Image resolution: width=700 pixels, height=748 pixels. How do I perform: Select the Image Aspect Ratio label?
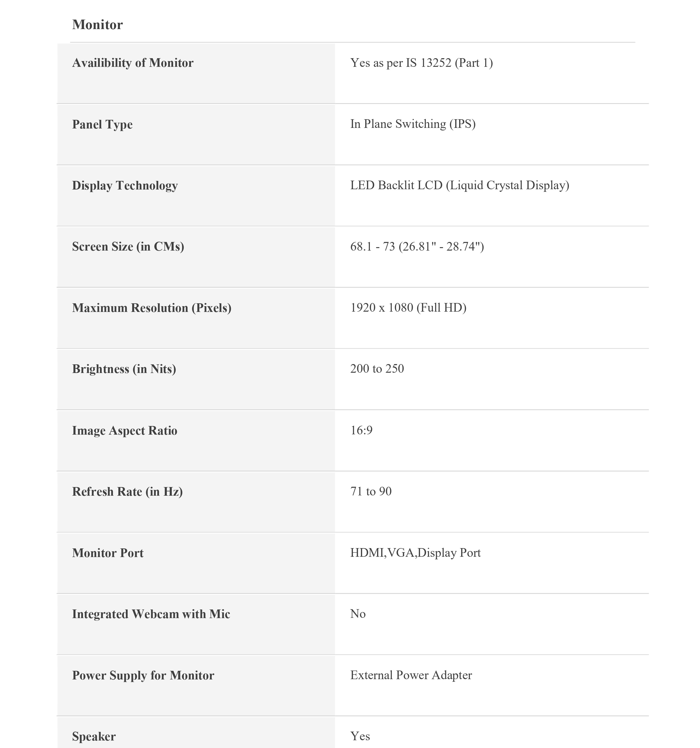coord(124,430)
